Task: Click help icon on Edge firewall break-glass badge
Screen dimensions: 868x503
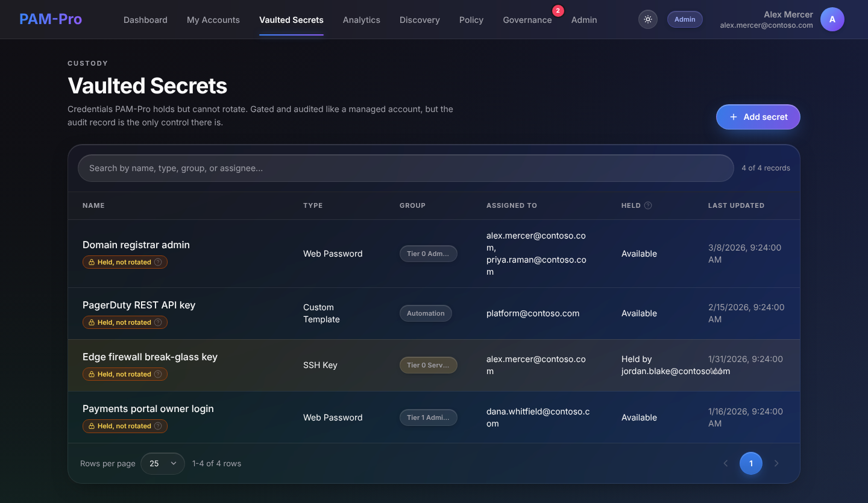Action: point(158,374)
